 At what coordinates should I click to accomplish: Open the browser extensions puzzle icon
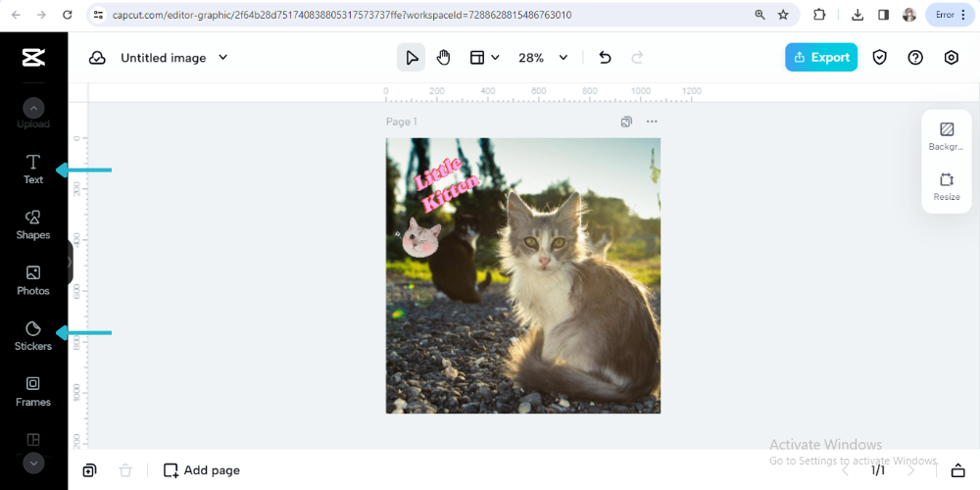[818, 15]
